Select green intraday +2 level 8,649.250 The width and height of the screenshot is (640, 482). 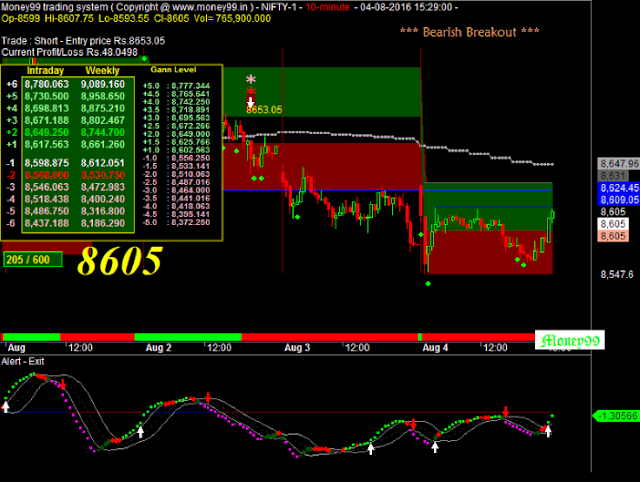(x=47, y=132)
